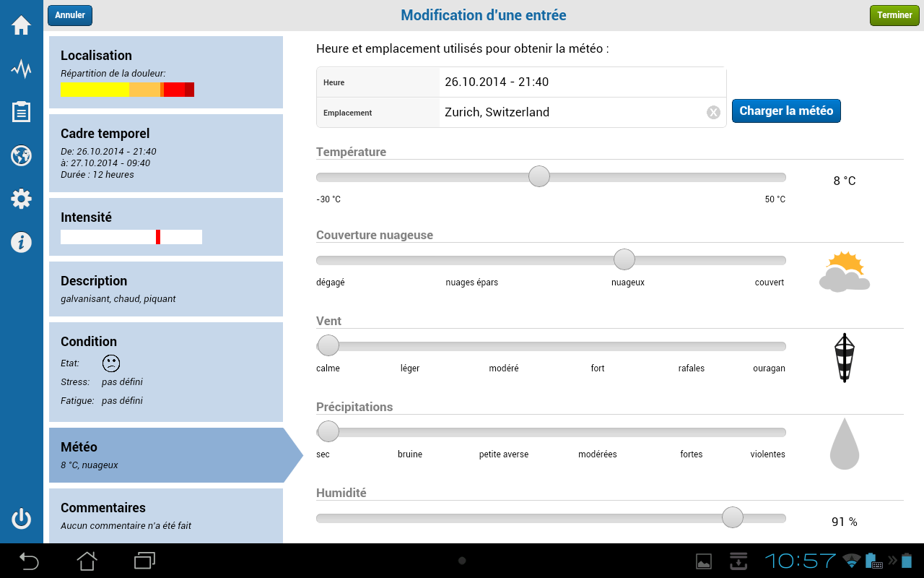The image size is (924, 578).
Task: Select 'dégagé' cloud cover label
Action: click(331, 282)
